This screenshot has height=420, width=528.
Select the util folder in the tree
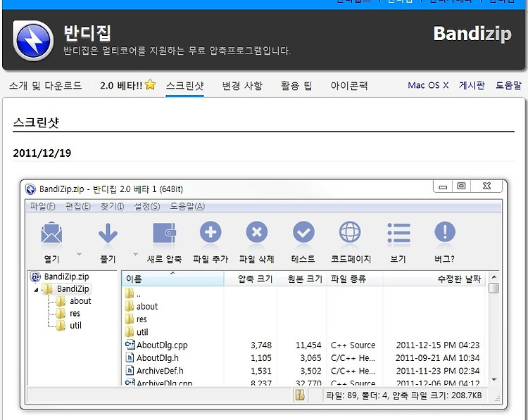(75, 326)
